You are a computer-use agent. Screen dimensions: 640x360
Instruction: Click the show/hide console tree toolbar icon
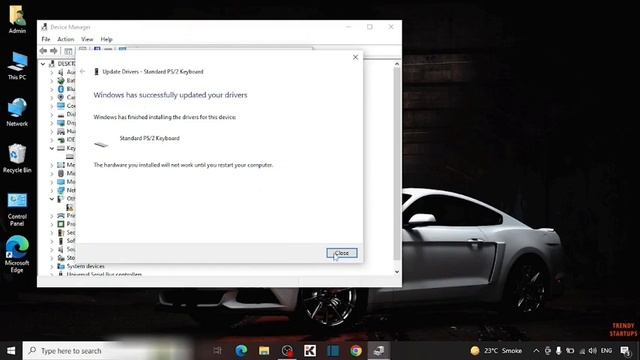[x=68, y=51]
